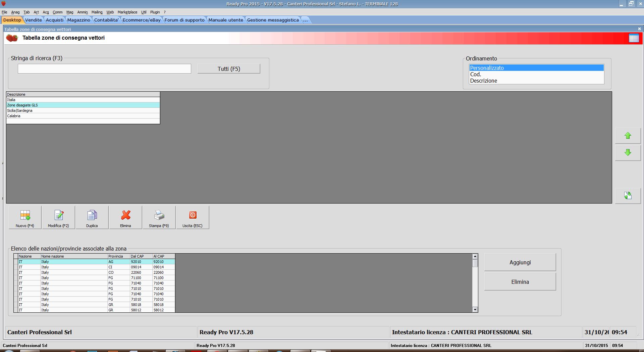Click the Al CAP column header
Image resolution: width=644 pixels, height=352 pixels.
click(164, 256)
